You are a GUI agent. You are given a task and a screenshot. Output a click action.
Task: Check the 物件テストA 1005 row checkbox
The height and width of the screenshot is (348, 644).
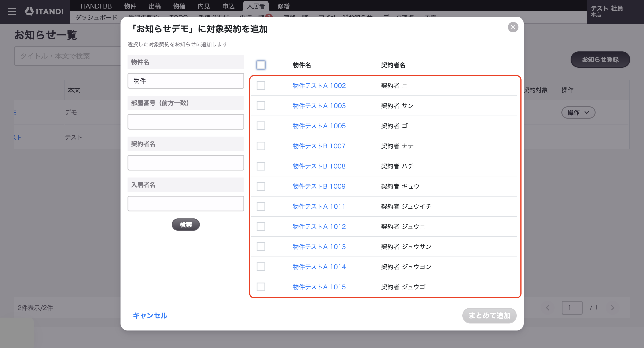tap(261, 126)
